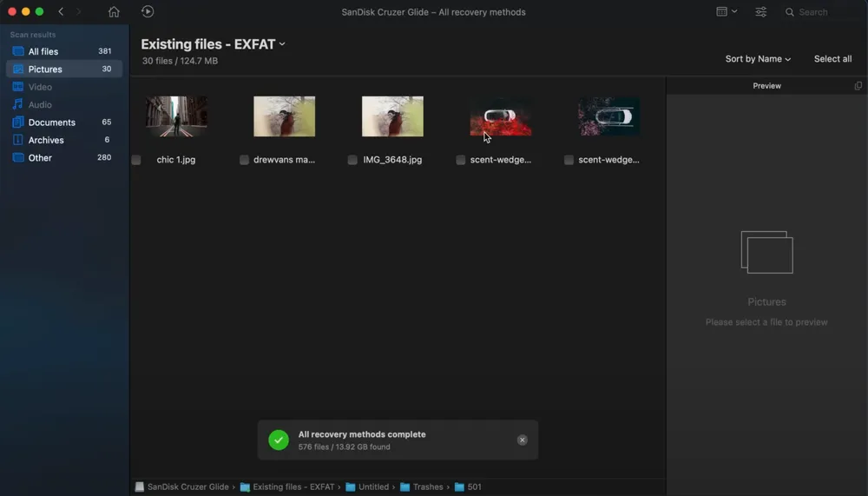Click the SanDisk drive icon in breadcrumb
Image resolution: width=868 pixels, height=496 pixels.
(x=140, y=486)
